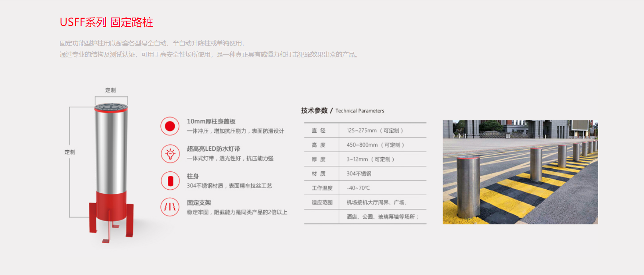Select the 超高亮LED防水灯带 feature title
This screenshot has height=275, width=644.
pyautogui.click(x=213, y=149)
